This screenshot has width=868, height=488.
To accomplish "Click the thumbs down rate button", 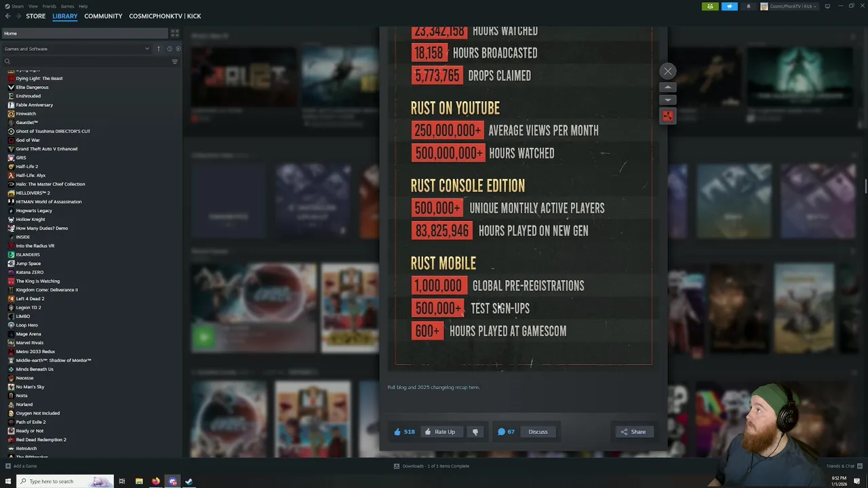I will coord(475,432).
